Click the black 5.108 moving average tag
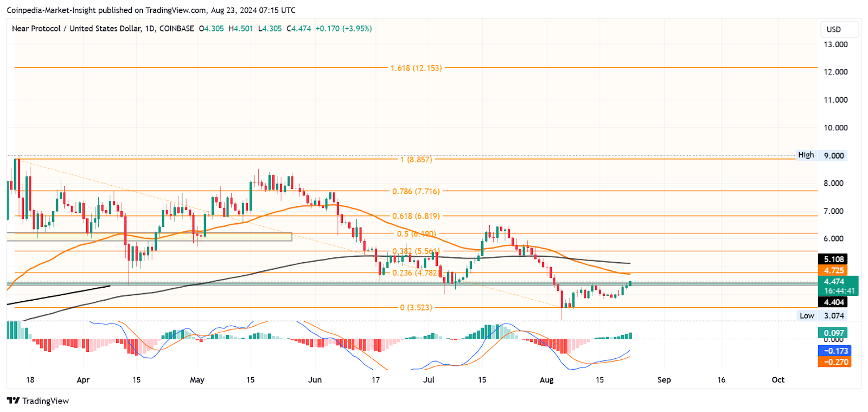 coord(833,259)
